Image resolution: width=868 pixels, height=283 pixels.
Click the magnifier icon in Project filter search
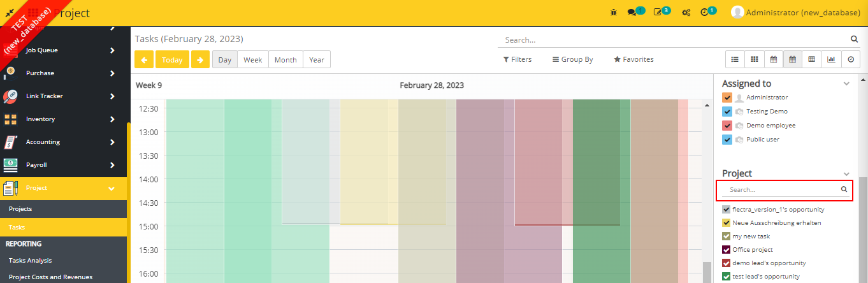tap(844, 189)
